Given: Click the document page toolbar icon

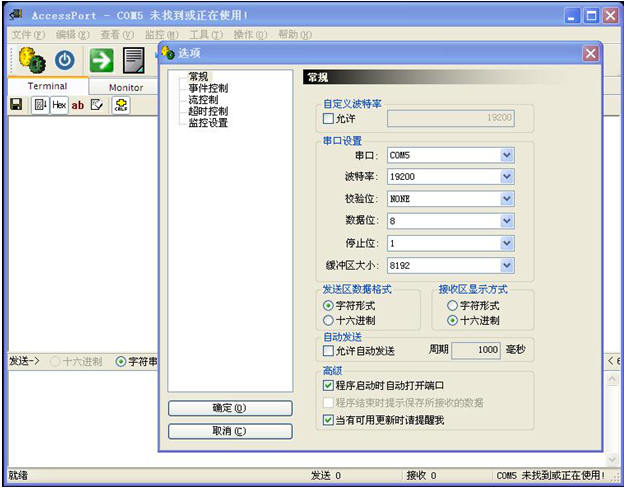Looking at the screenshot, I should point(133,60).
